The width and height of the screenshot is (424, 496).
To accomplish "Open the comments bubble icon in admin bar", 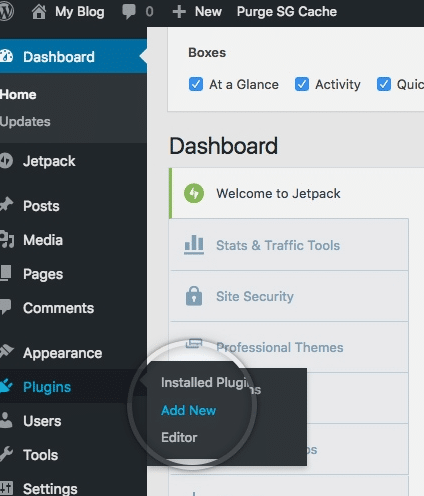I will [x=129, y=12].
